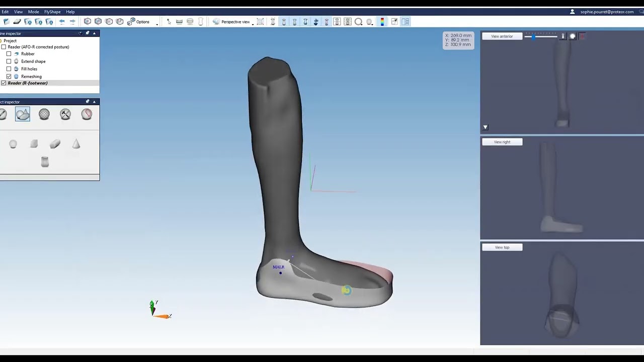644x362 pixels.
Task: Click the View right button
Action: [x=502, y=142]
